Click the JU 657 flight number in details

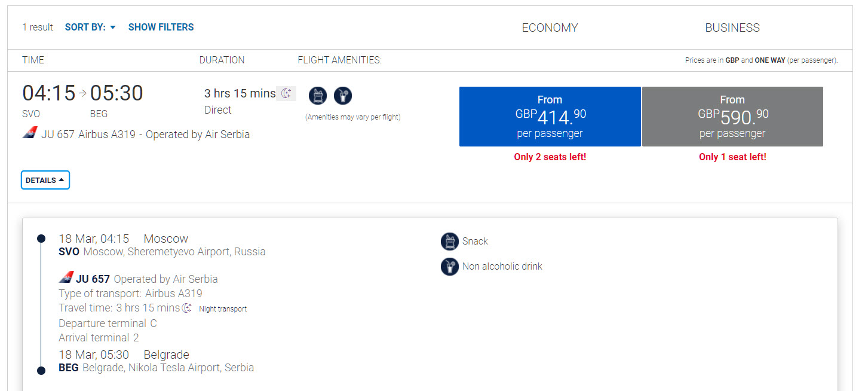pyautogui.click(x=93, y=279)
